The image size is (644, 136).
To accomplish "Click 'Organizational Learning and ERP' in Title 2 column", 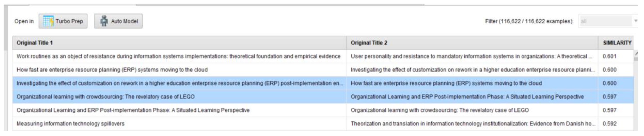I will click(467, 97).
